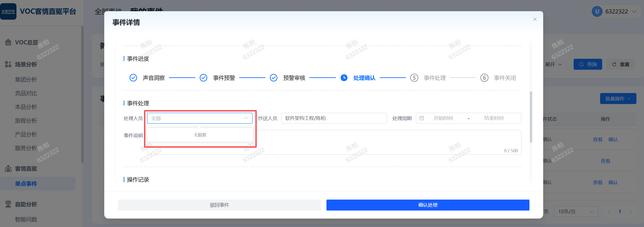Click the 声音洞察 step checkmark icon
Image resolution: width=644 pixels, height=227 pixels.
click(133, 78)
